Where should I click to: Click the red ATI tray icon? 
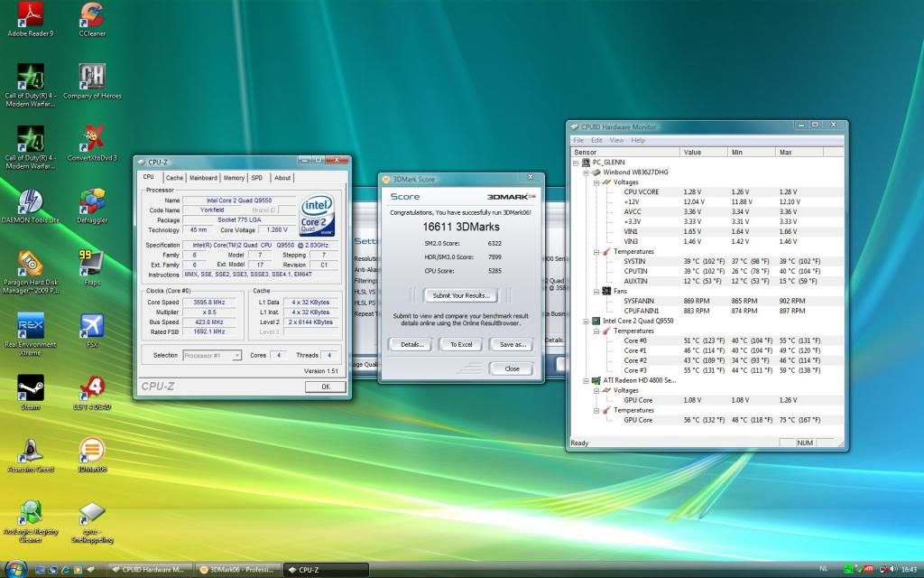tap(869, 569)
